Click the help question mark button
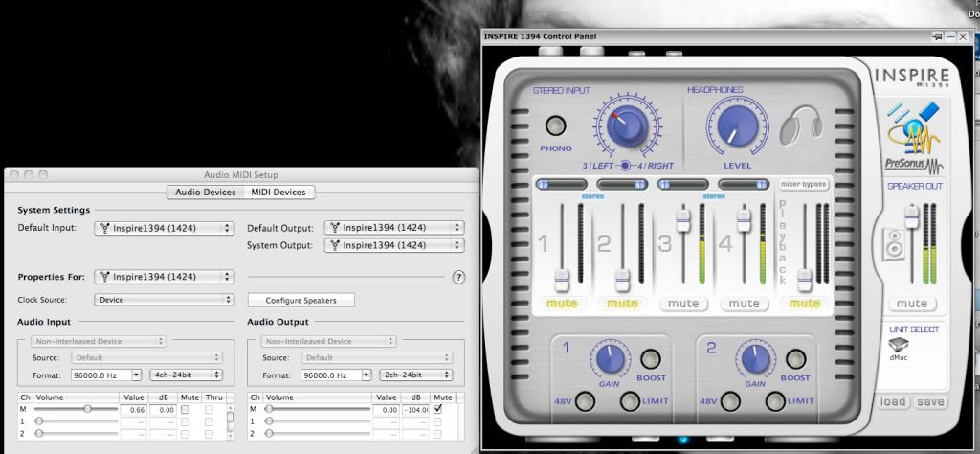 458,277
